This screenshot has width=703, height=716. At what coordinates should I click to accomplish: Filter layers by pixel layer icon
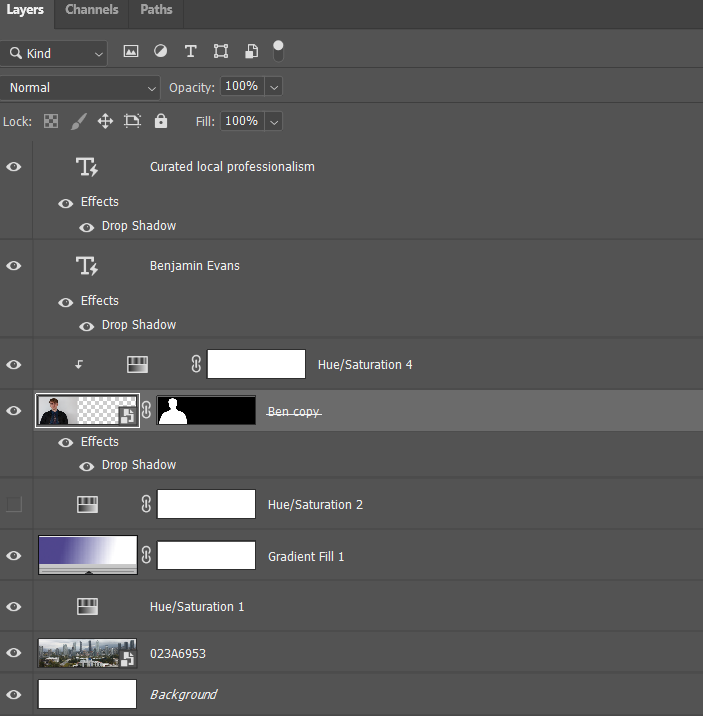click(x=131, y=52)
